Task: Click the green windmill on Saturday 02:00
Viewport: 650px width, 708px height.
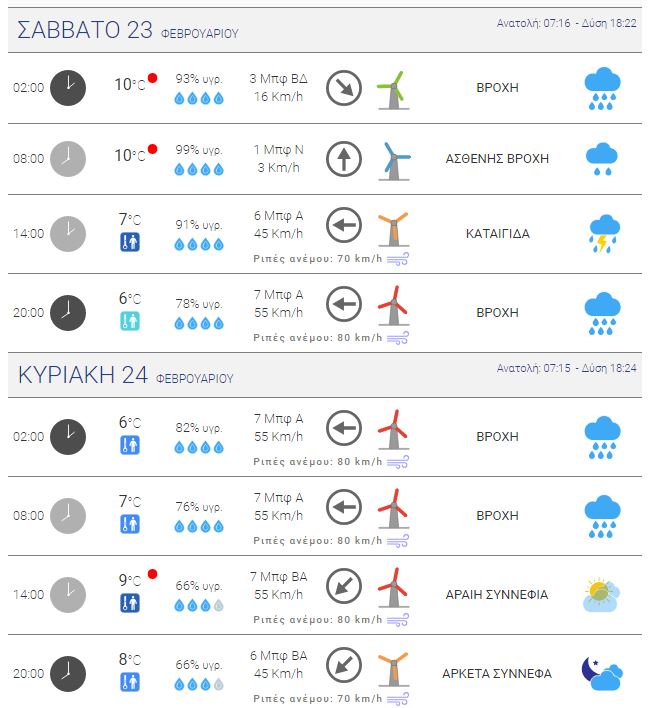Action: pyautogui.click(x=393, y=90)
